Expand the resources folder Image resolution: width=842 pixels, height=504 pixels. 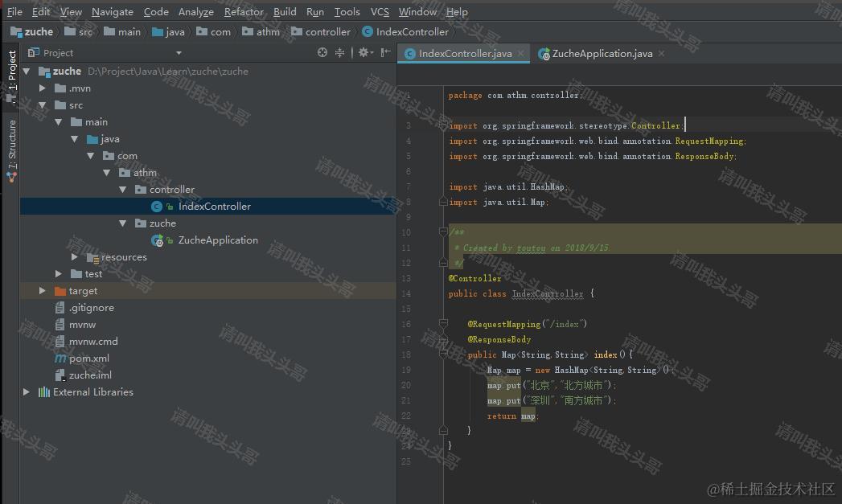tap(73, 256)
